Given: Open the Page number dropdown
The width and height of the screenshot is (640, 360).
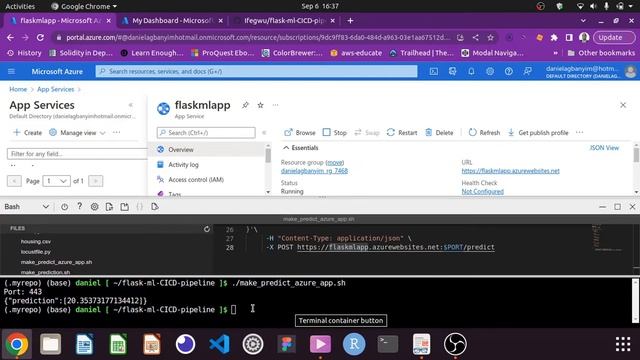Looking at the screenshot, I should pyautogui.click(x=56, y=181).
